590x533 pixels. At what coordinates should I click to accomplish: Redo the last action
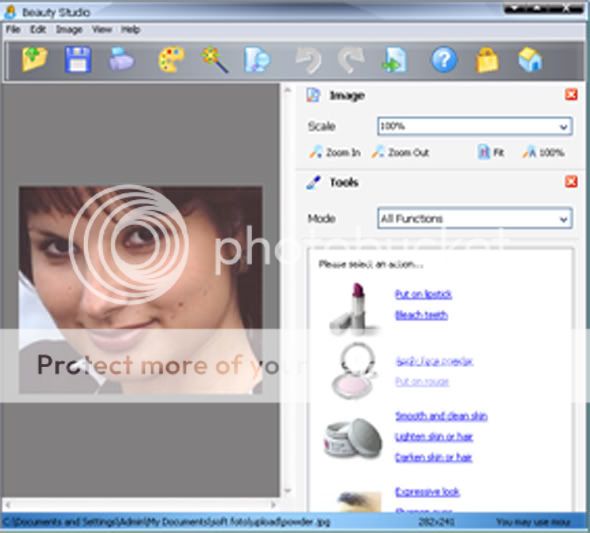click(351, 60)
